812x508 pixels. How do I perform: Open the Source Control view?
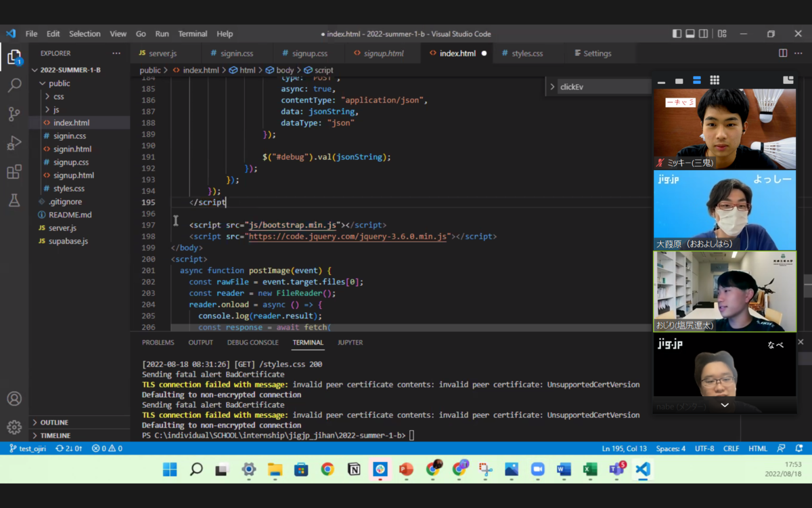(14, 114)
